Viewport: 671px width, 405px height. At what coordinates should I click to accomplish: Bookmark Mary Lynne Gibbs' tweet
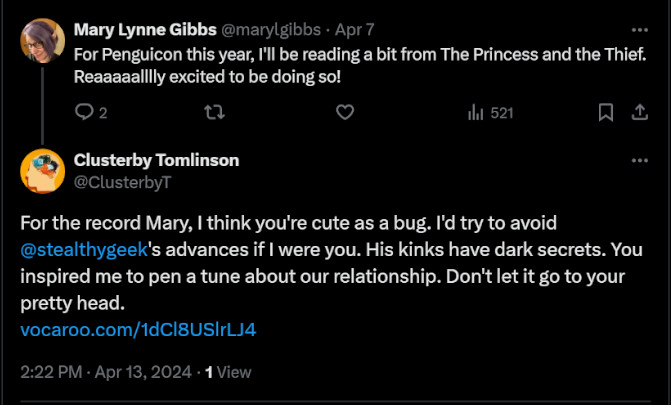coord(606,113)
